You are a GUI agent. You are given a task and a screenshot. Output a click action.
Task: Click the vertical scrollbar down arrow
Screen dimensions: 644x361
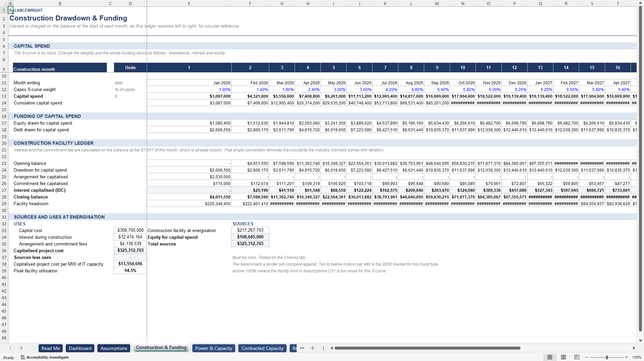(640, 341)
